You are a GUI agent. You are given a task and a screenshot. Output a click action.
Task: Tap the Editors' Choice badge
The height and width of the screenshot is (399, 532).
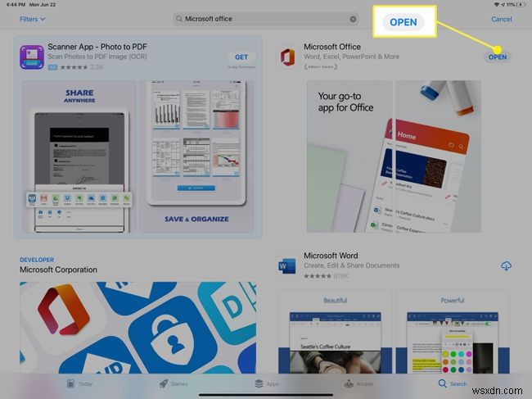(321, 67)
